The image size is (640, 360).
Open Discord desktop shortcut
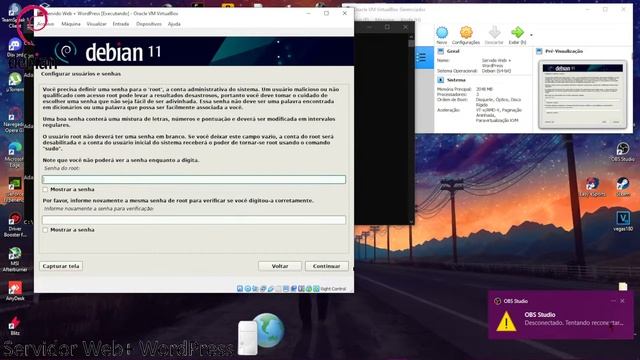pos(15,48)
